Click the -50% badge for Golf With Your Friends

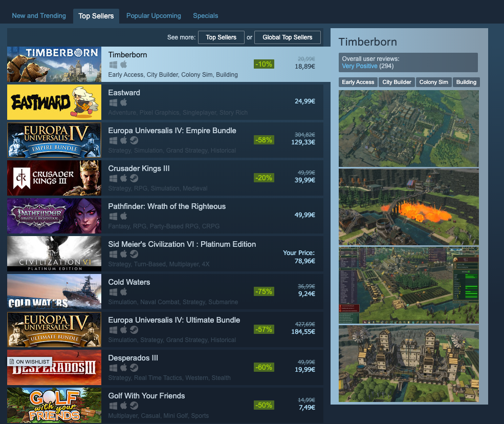pyautogui.click(x=264, y=405)
